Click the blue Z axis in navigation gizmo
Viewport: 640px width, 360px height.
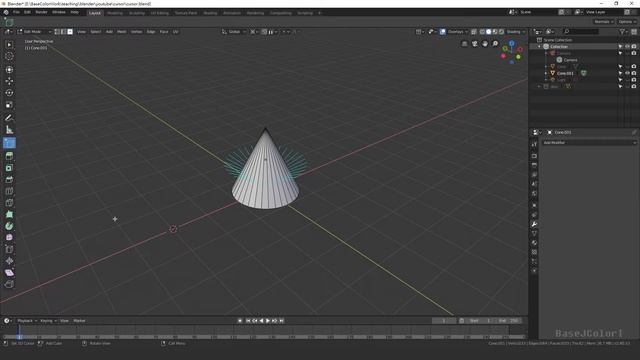[511, 43]
